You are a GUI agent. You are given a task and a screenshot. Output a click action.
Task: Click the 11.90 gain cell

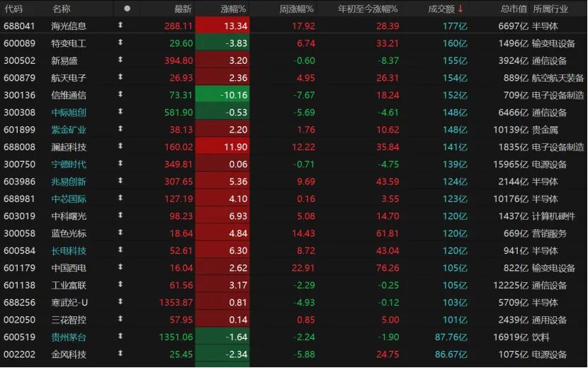(222, 147)
